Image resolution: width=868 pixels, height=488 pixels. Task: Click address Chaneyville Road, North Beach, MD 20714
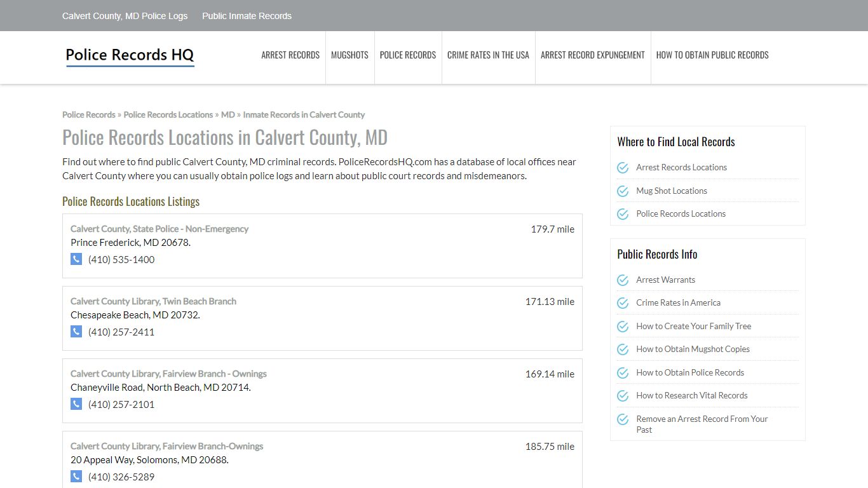pos(161,387)
